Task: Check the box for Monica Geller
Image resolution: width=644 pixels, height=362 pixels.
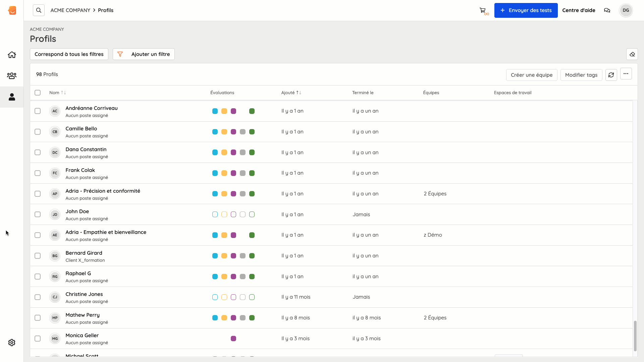Action: [38, 339]
